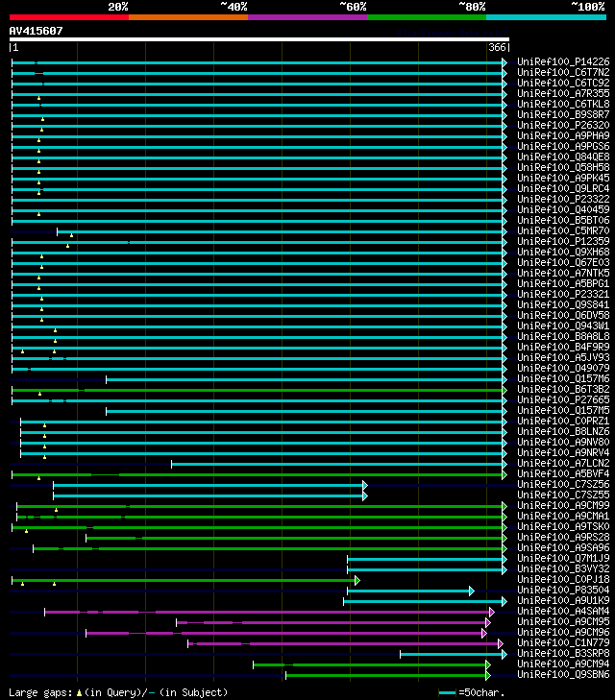Open the UniRef100_C0PJ18 label
615x700 pixels.
coord(563,580)
